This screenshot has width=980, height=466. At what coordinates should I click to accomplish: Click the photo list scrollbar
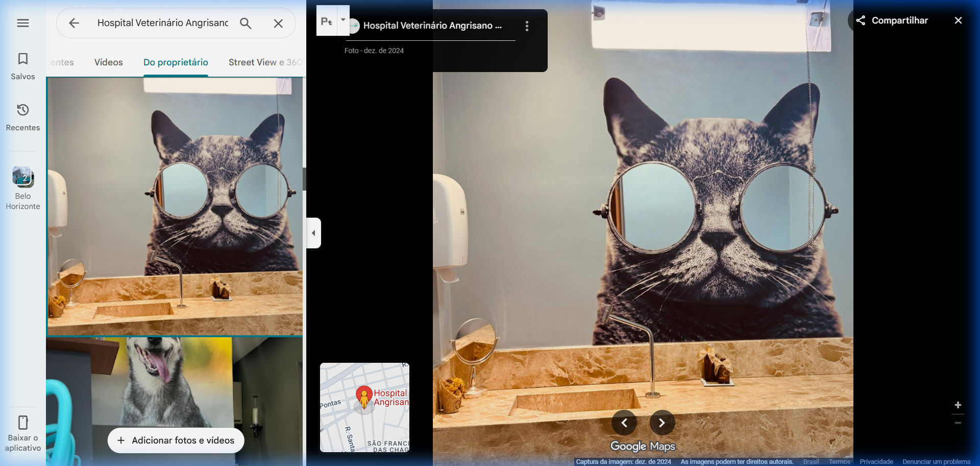coord(304,179)
